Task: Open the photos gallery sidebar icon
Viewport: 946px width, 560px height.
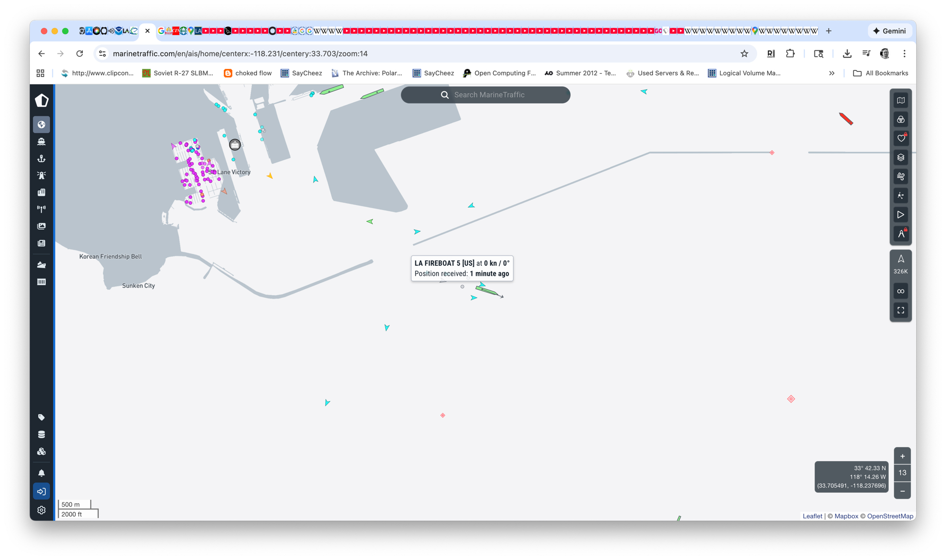Action: (42, 226)
